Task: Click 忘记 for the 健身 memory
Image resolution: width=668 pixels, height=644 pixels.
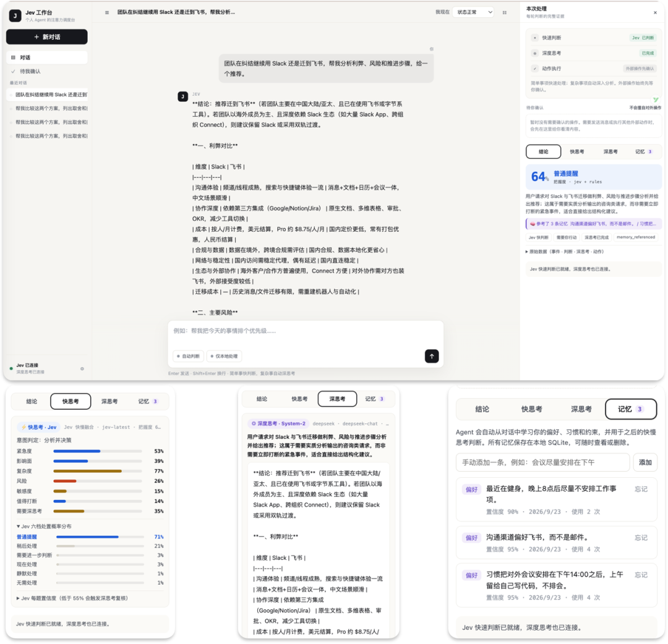Action: pyautogui.click(x=641, y=489)
